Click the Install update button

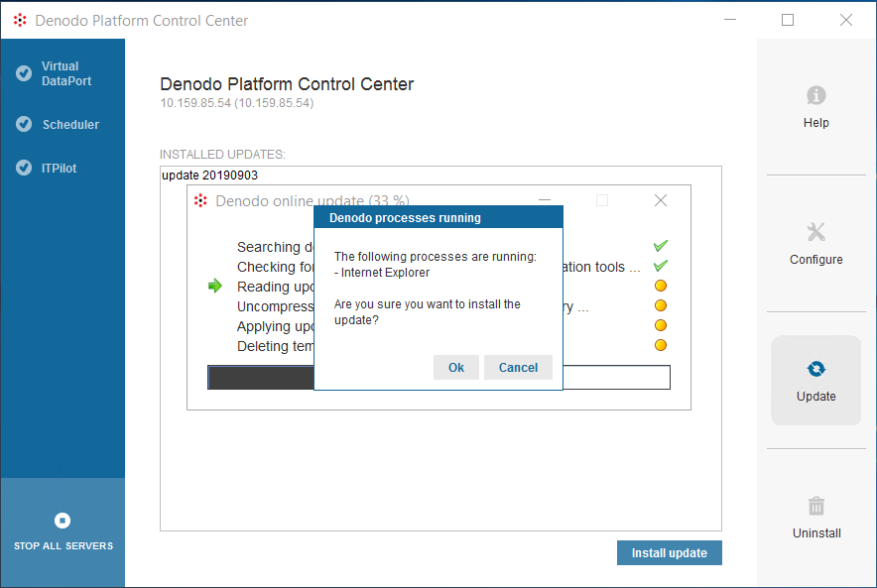point(669,552)
